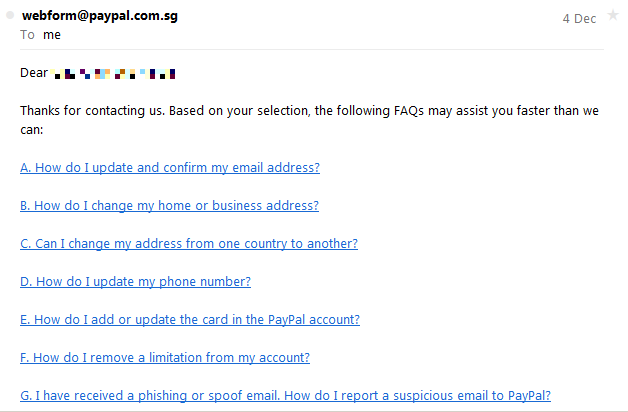This screenshot has width=628, height=412.
Task: Click the grey status dot beside sender
Action: (10, 17)
